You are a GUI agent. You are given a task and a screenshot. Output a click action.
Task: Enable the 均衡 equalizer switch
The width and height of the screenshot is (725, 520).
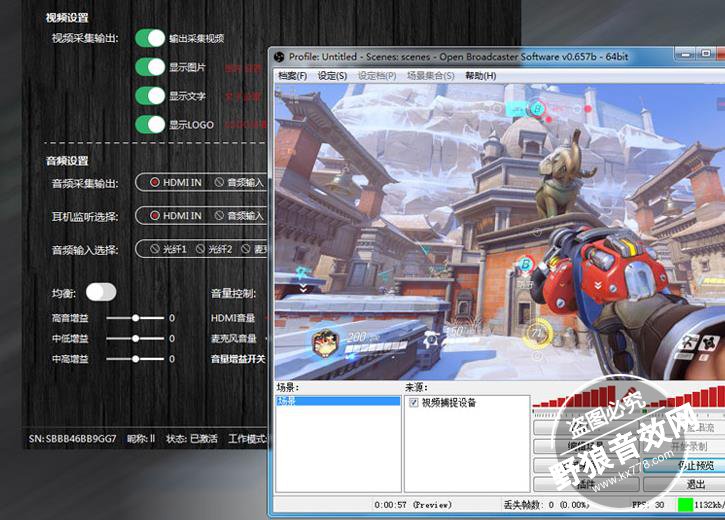point(101,292)
